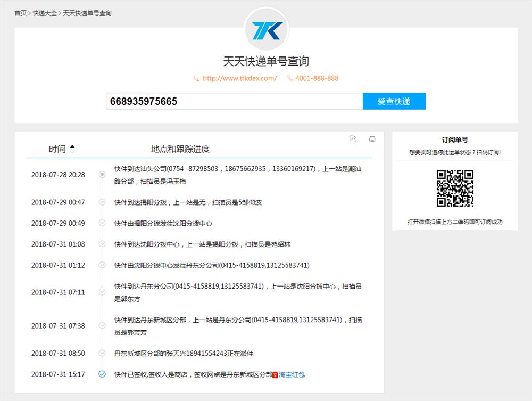532x401 pixels.
Task: Click the 快件由揭阳分拨发往沈阳分拨中心 entry
Action: [x=163, y=224]
